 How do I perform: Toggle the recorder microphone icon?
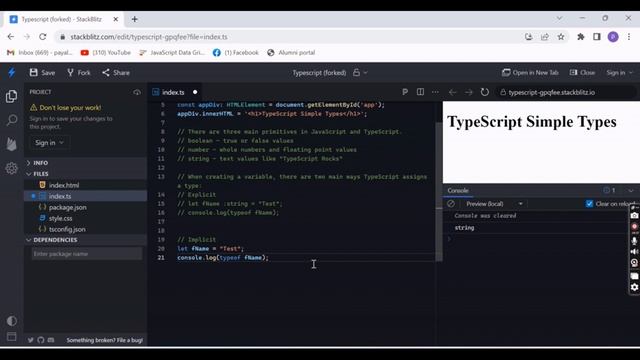634,241
